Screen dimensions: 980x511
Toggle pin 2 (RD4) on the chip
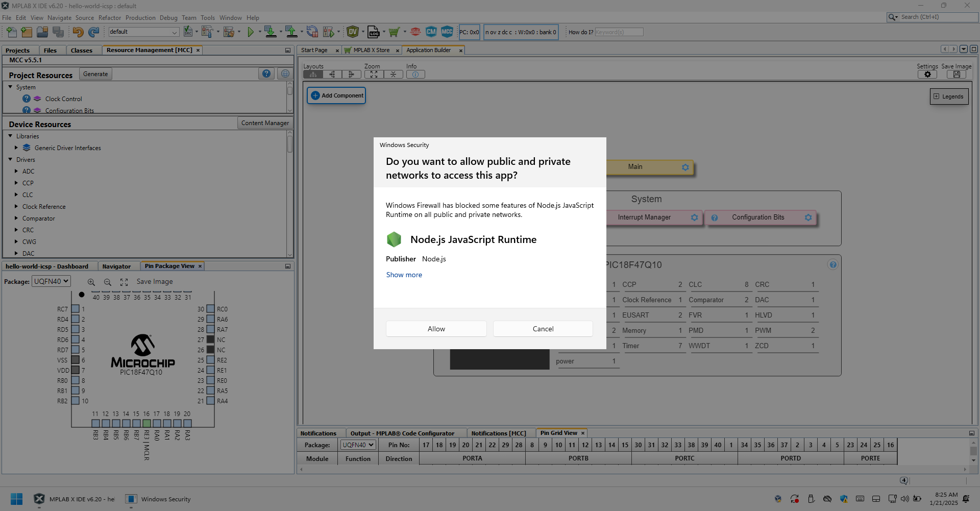coord(76,319)
